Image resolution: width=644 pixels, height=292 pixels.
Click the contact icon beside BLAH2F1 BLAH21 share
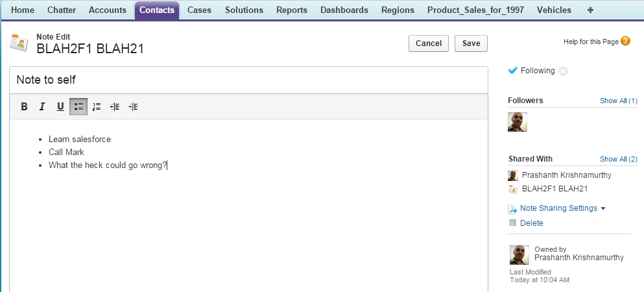[512, 189]
